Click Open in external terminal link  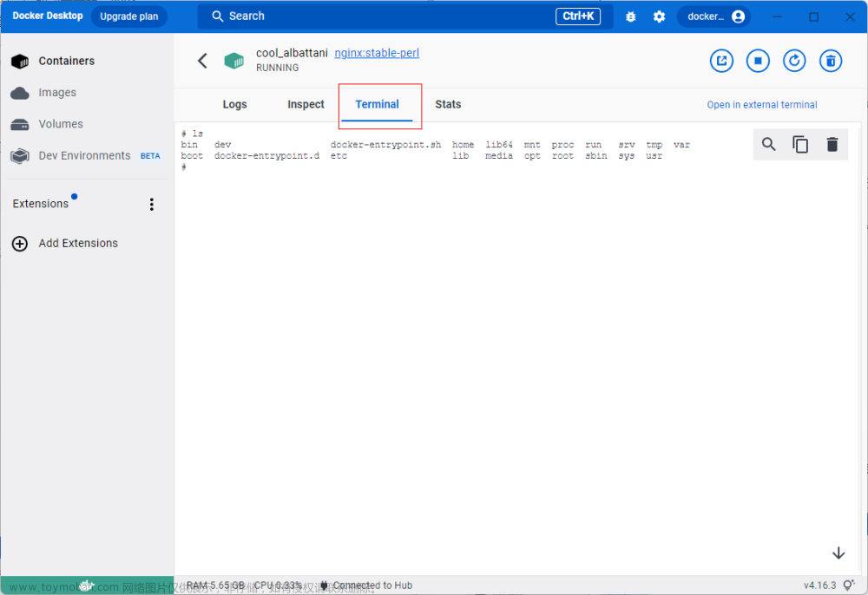[x=762, y=105]
